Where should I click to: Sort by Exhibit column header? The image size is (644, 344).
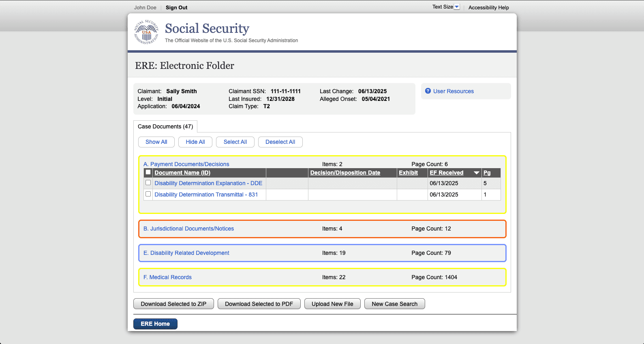click(x=408, y=173)
